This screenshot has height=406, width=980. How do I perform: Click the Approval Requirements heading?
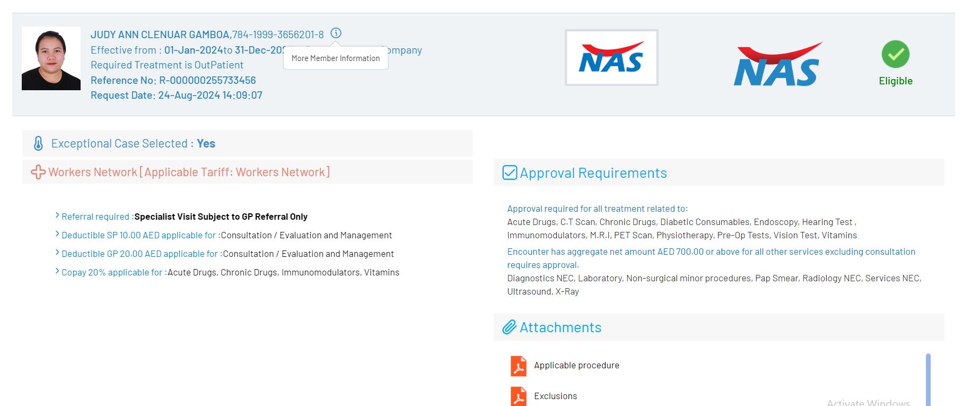click(x=593, y=173)
